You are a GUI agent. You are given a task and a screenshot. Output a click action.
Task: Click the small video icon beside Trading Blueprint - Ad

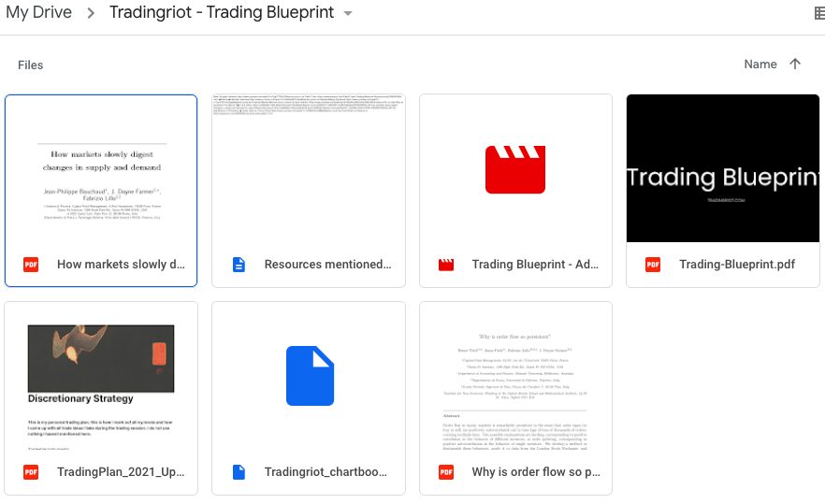coord(446,265)
